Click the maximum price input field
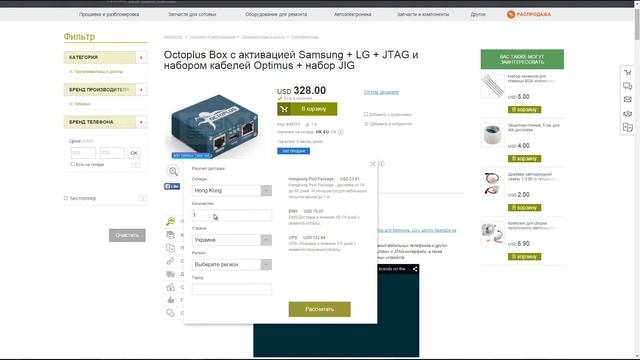Screen dimensions: 640x360 [112, 153]
